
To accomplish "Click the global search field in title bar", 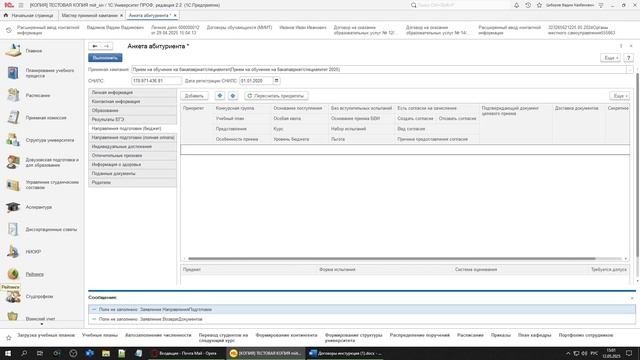I will pyautogui.click(x=461, y=5).
